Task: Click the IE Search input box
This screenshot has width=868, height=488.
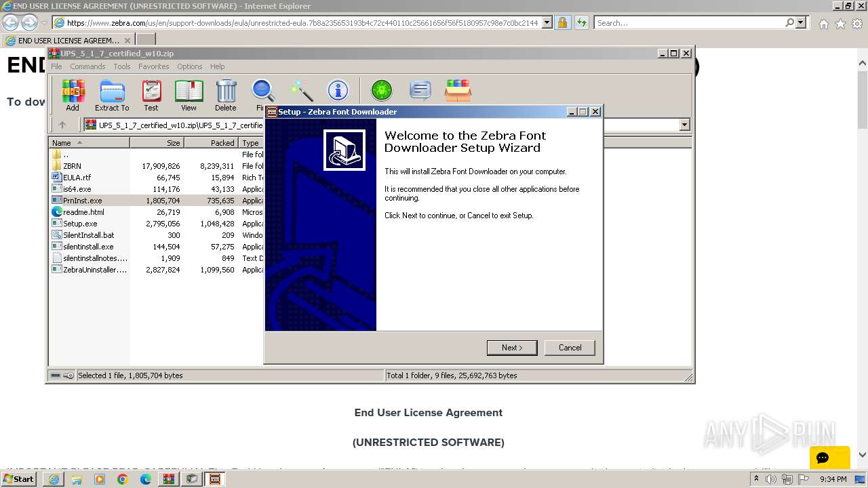Action: [689, 23]
